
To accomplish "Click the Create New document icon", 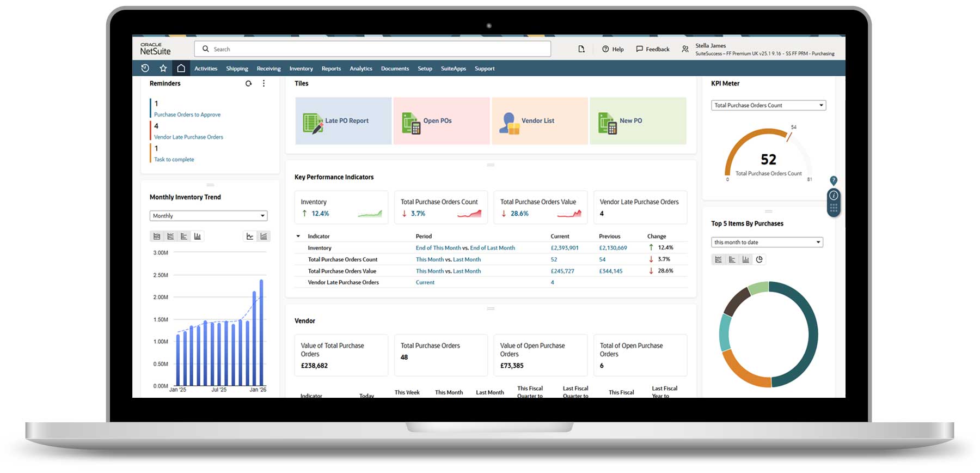I will [x=581, y=49].
